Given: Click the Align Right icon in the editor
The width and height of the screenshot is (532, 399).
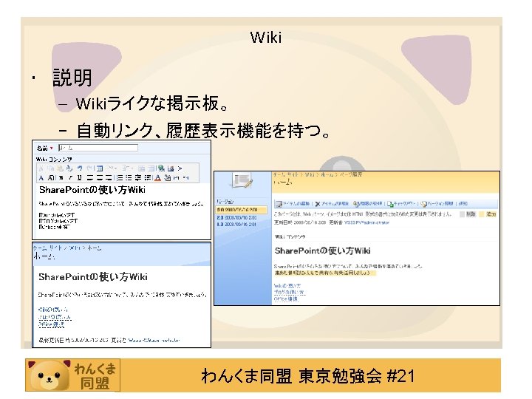Looking at the screenshot, I should [109, 178].
